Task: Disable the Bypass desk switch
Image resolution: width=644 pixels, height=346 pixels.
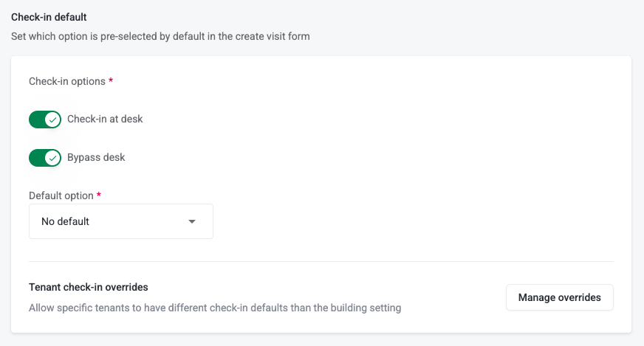Action: tap(45, 158)
